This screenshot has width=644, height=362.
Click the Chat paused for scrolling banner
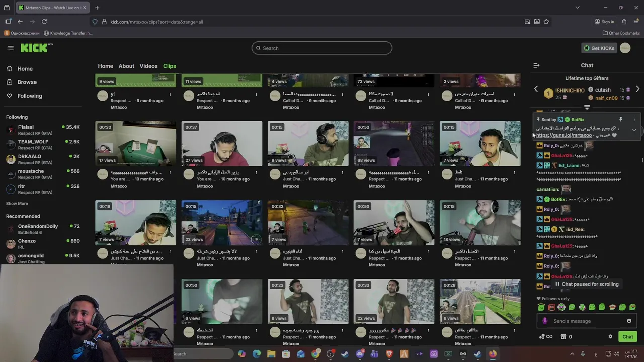click(x=587, y=284)
